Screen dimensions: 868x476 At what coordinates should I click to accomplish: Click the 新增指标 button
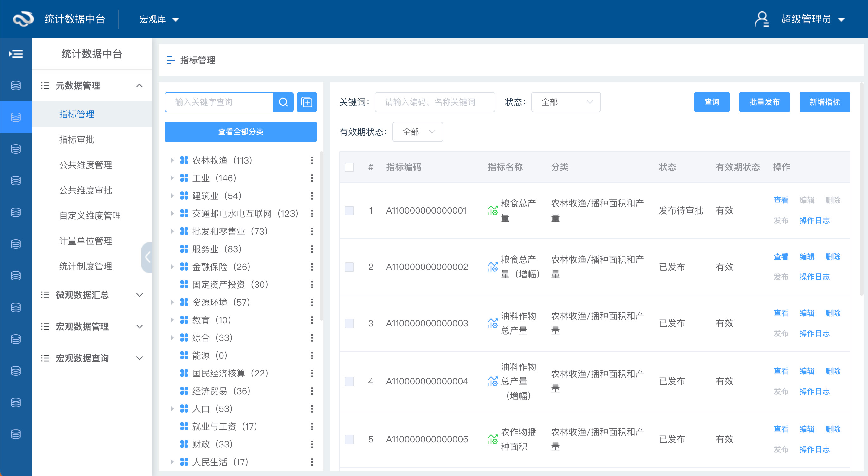pos(825,102)
